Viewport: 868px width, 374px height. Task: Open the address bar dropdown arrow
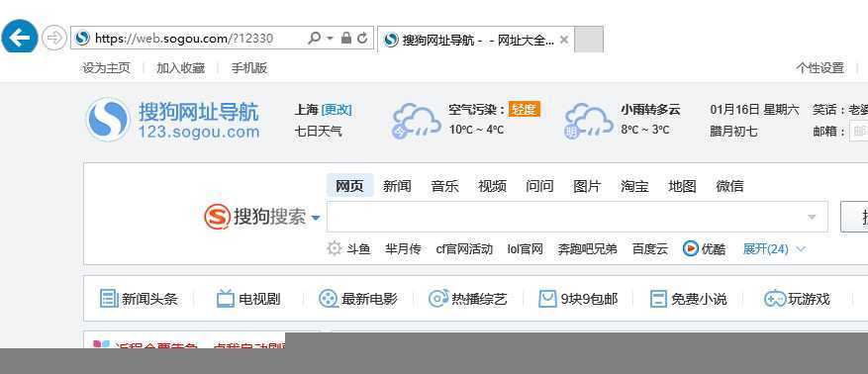pos(330,39)
